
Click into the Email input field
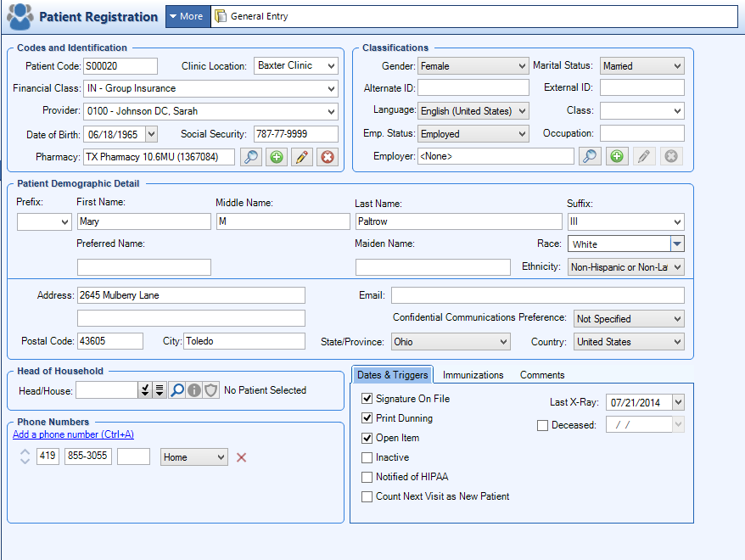[536, 295]
